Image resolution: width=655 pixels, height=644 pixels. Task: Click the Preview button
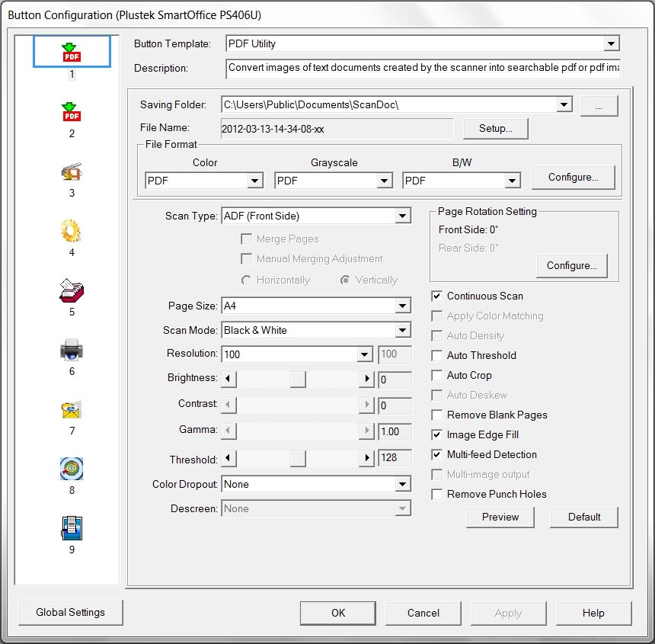[500, 517]
